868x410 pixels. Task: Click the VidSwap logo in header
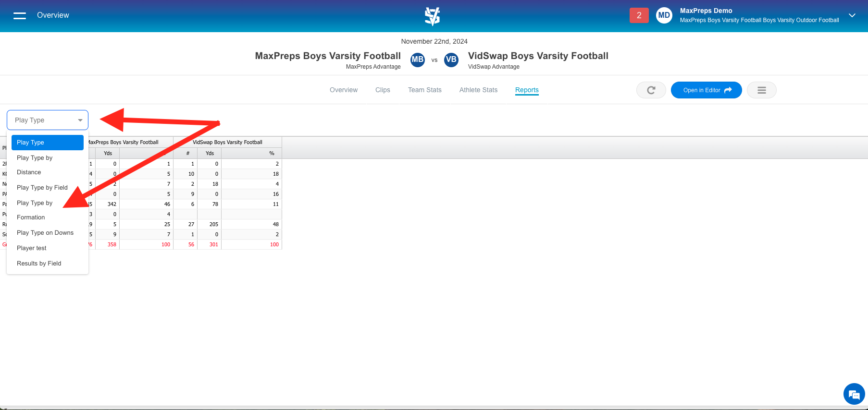433,16
